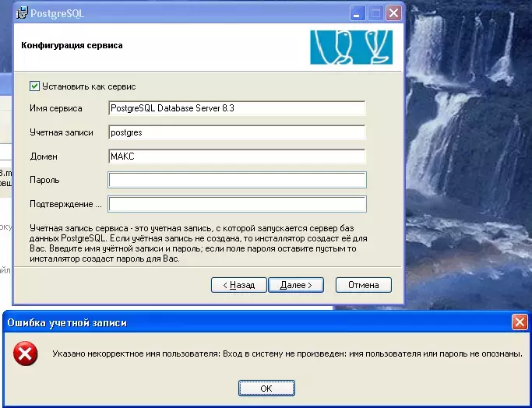
Task: Close the "Ошибка учетной записи" error dialog
Action: [520, 322]
